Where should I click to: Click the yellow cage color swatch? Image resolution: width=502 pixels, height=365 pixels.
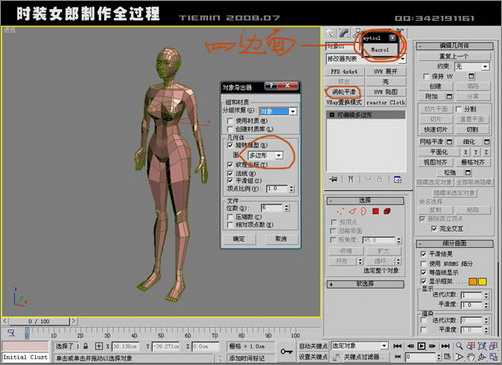[x=482, y=282]
